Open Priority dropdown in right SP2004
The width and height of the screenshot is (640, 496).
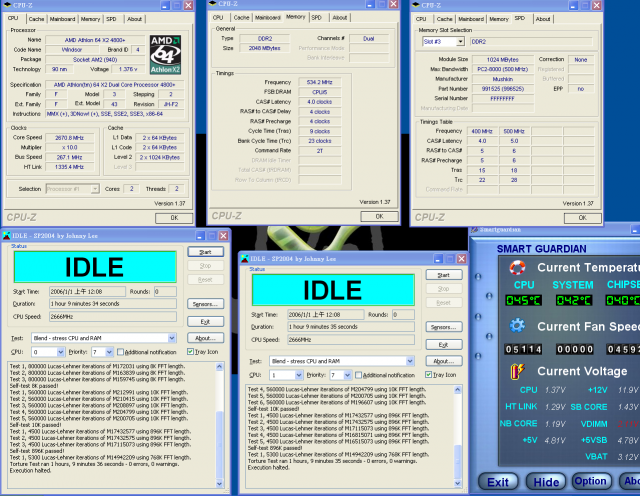(x=347, y=375)
